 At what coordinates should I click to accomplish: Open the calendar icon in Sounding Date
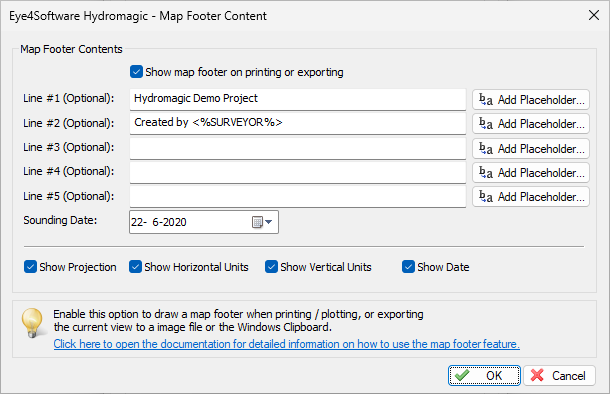point(257,222)
